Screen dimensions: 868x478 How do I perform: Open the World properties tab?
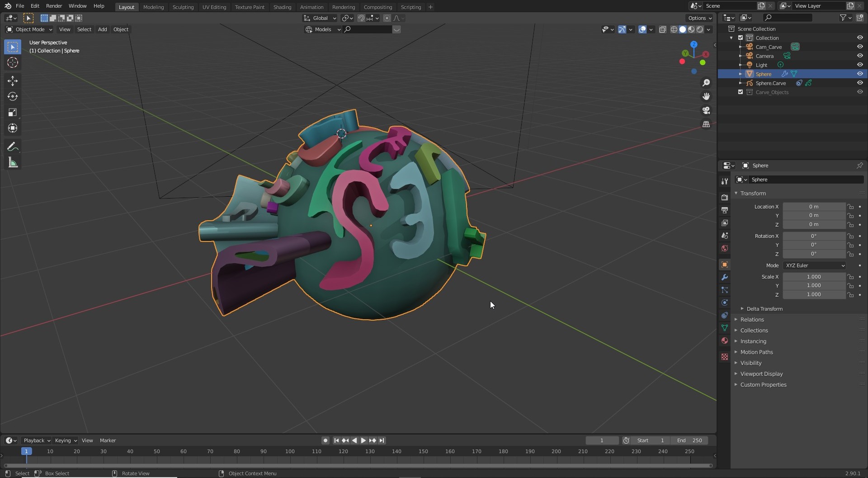(725, 248)
